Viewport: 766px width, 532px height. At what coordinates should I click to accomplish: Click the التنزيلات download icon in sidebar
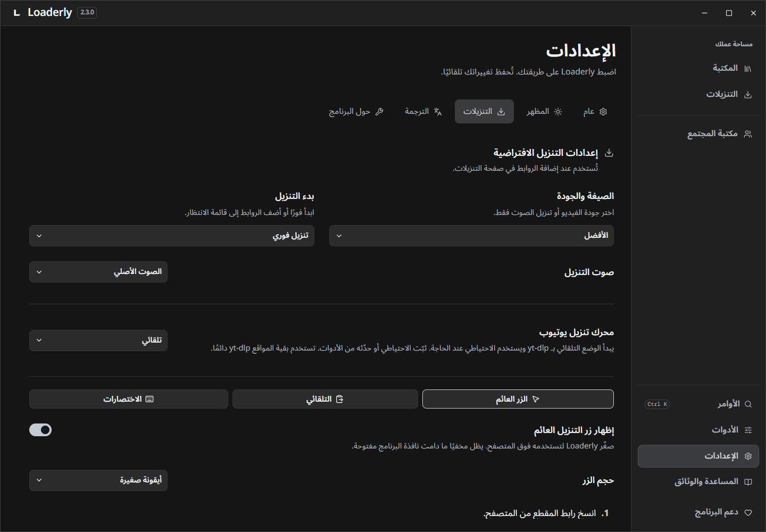click(748, 95)
